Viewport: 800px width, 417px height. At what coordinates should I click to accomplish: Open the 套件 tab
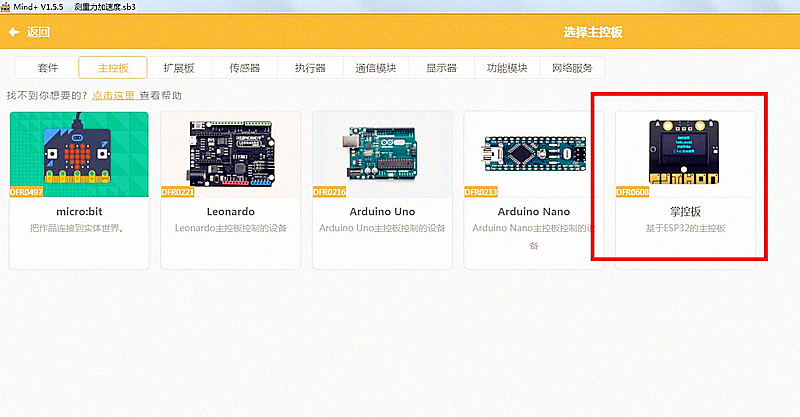tap(47, 68)
